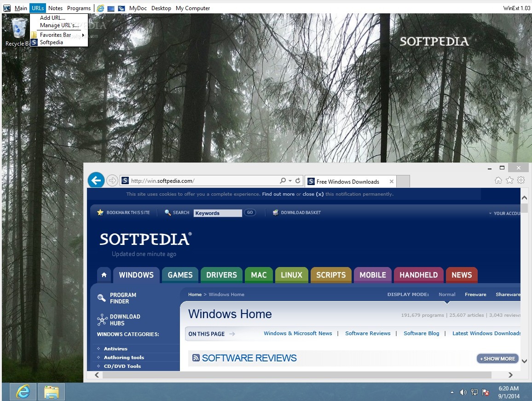Open Favorites with the star icon

[x=509, y=180]
